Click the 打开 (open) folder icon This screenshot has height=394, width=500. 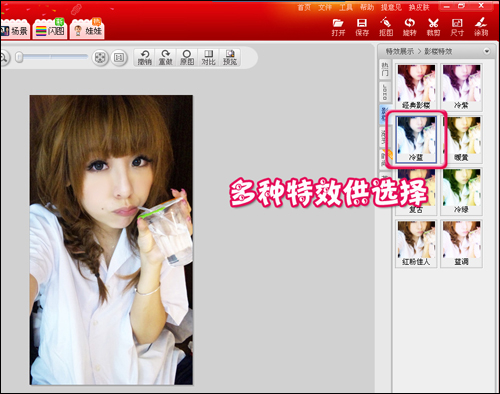tap(338, 27)
